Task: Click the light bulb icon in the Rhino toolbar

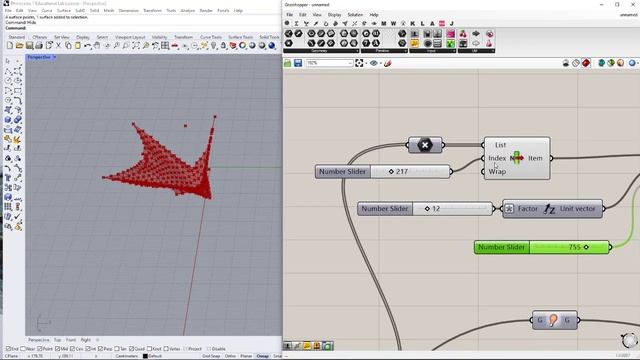Action: point(213,46)
